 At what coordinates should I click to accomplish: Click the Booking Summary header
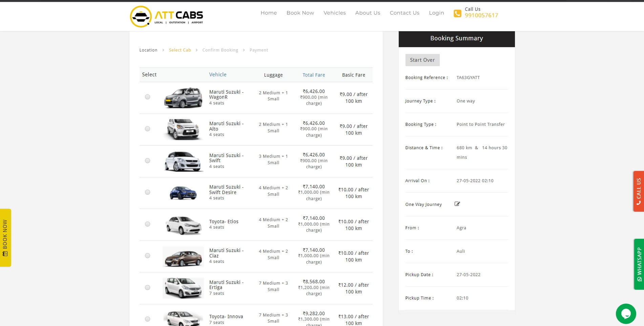457,39
